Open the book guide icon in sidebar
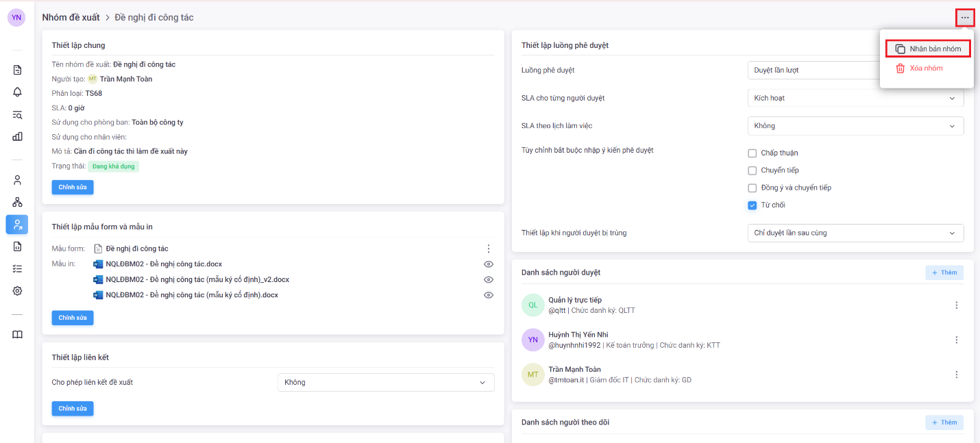 pos(17,335)
